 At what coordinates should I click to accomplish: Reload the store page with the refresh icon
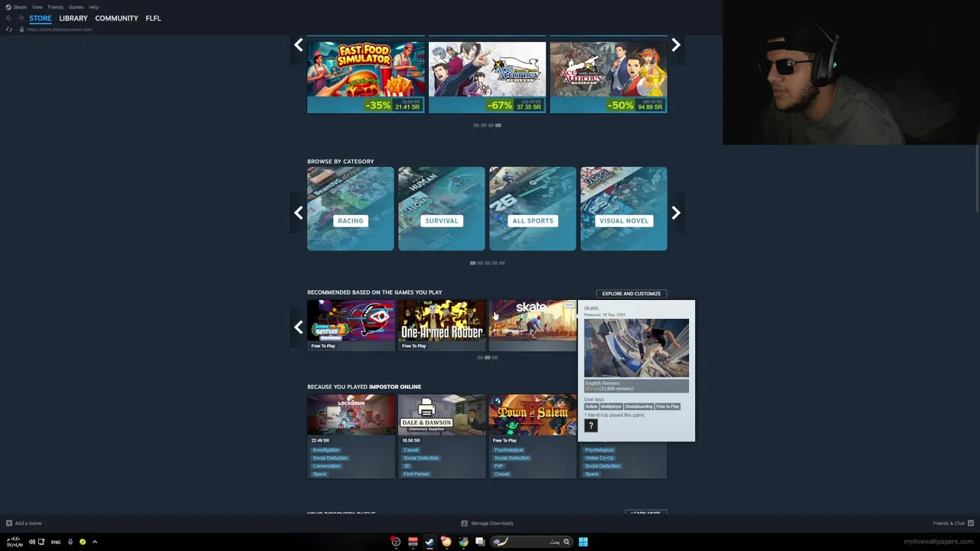[8, 29]
